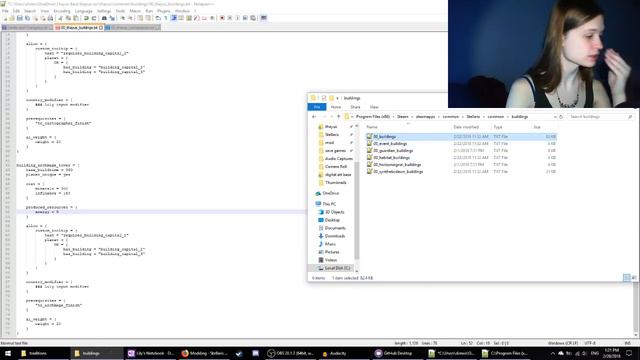
Task: Close the 00_thayus_buildings.txt tab with its x
Action: (101, 28)
